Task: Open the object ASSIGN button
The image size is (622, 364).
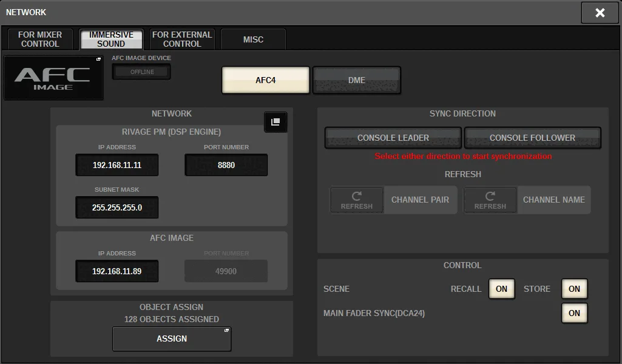Action: [172, 339]
